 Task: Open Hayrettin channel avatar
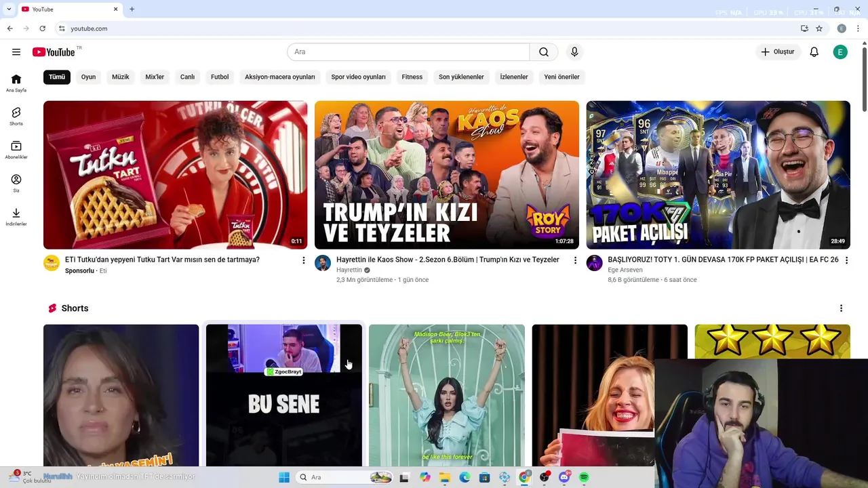point(323,263)
